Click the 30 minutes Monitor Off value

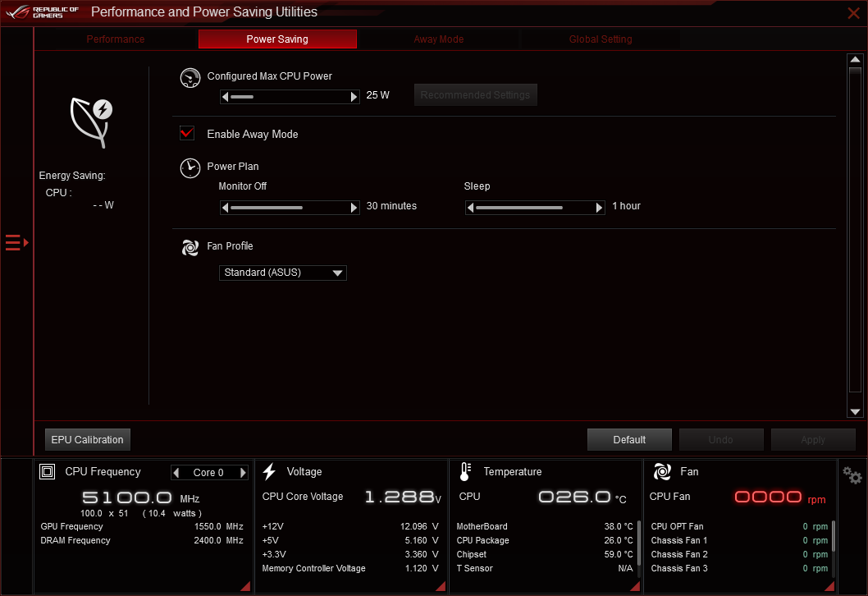pos(391,206)
